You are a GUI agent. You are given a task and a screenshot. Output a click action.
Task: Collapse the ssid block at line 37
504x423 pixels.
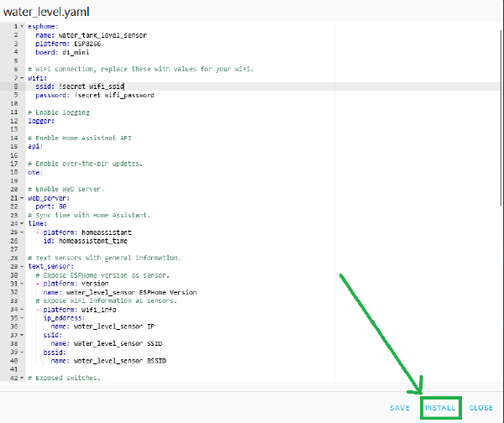click(x=22, y=334)
